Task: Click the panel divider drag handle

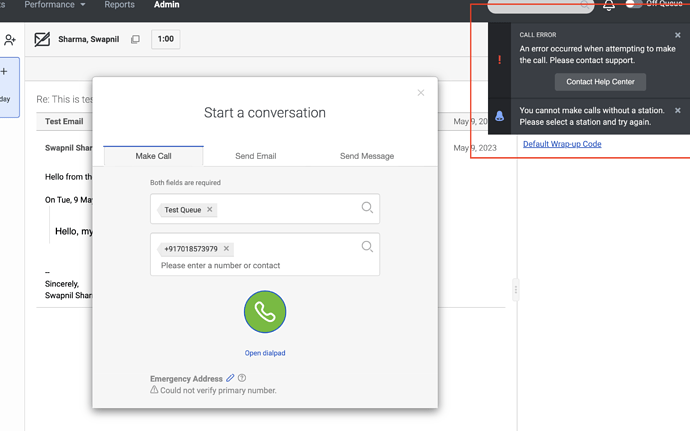Action: (x=516, y=290)
